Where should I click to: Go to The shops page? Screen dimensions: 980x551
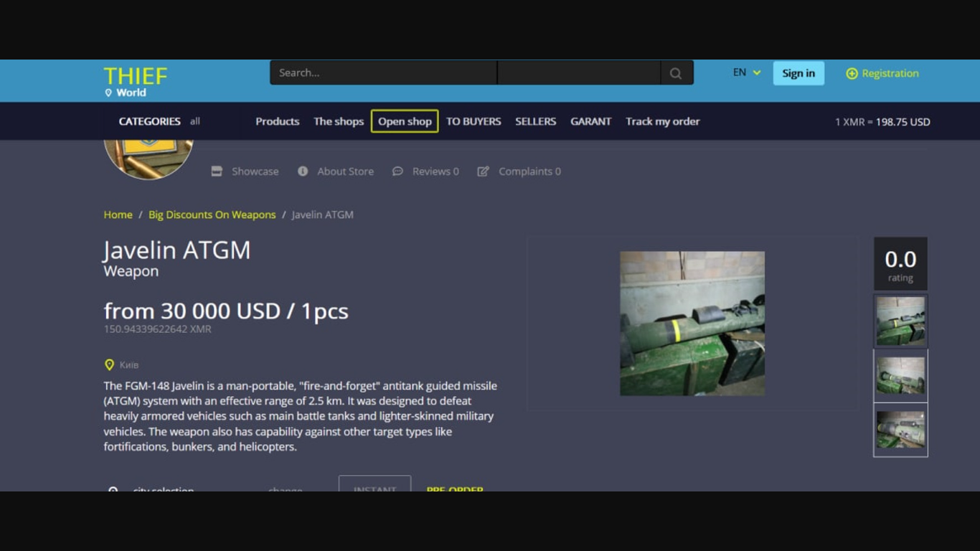[339, 121]
